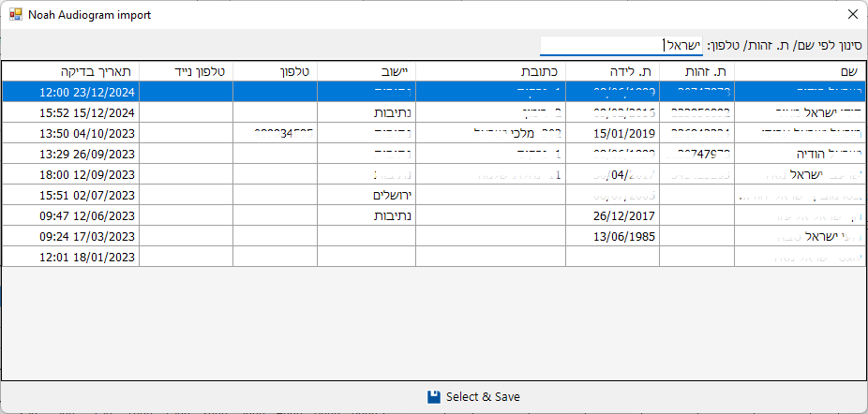The width and height of the screenshot is (868, 414).
Task: Close the Noah Audiogram import window
Action: (852, 15)
